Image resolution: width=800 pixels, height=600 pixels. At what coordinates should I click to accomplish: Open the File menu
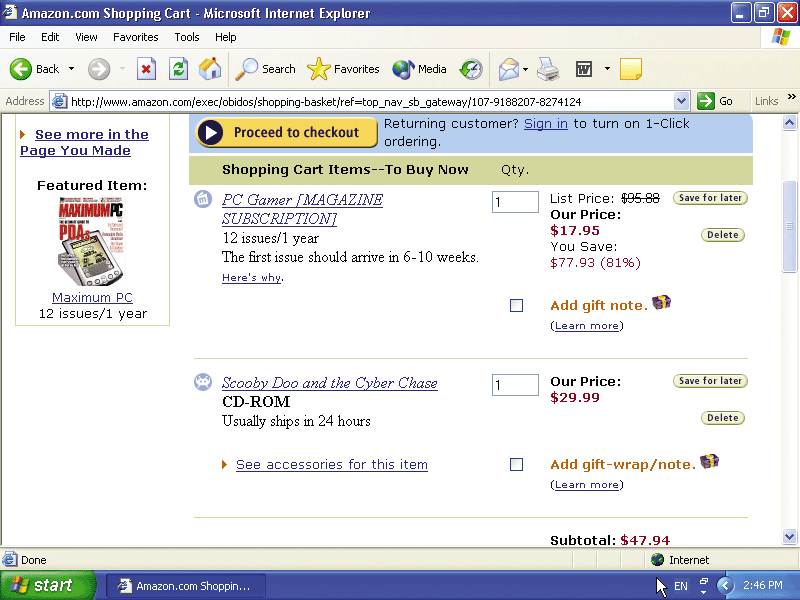[x=17, y=37]
